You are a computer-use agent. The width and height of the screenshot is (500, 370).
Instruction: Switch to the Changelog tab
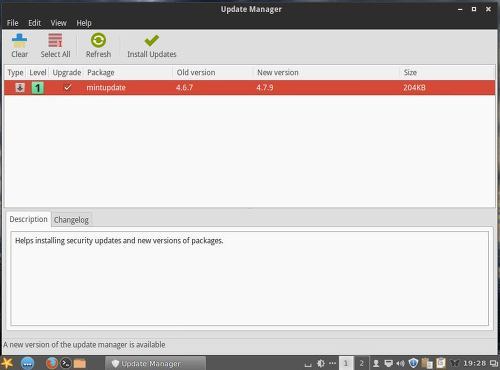pos(71,220)
